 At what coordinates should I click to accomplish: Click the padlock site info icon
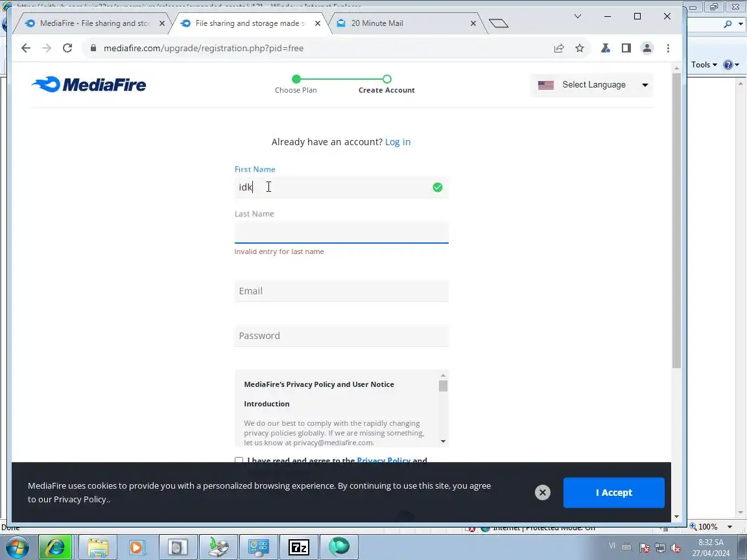click(x=93, y=48)
